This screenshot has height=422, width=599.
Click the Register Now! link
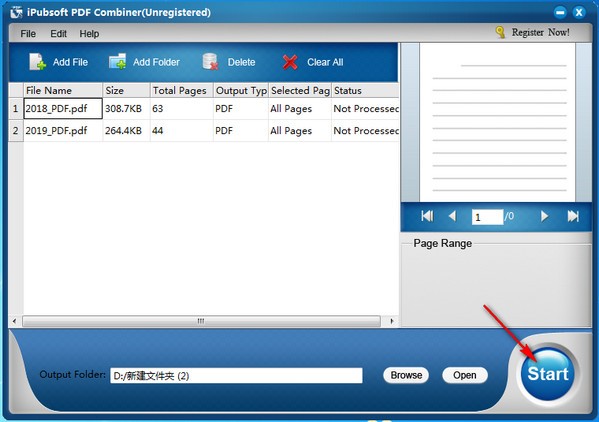[541, 32]
